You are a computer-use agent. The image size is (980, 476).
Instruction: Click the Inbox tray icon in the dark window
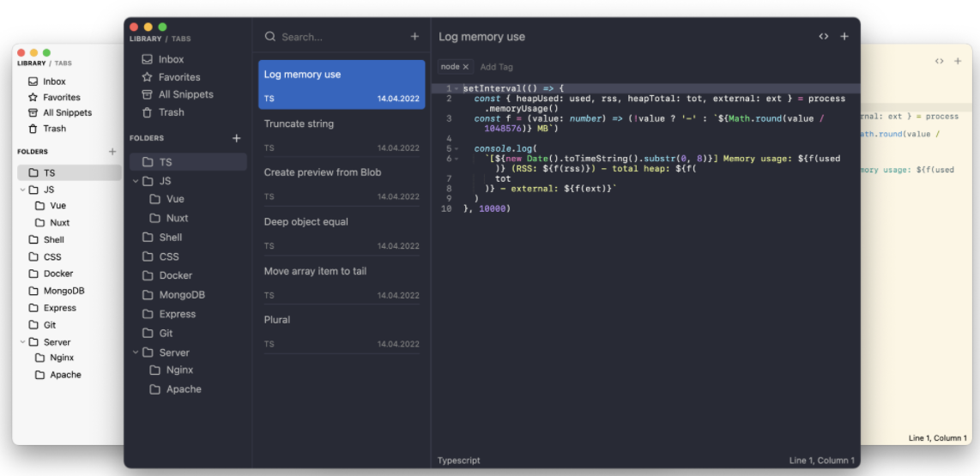click(147, 59)
